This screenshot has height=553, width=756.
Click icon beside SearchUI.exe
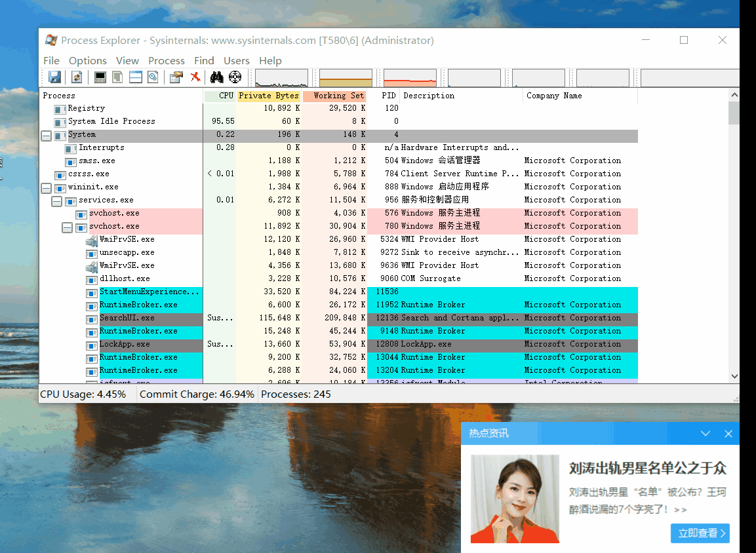pos(92,318)
